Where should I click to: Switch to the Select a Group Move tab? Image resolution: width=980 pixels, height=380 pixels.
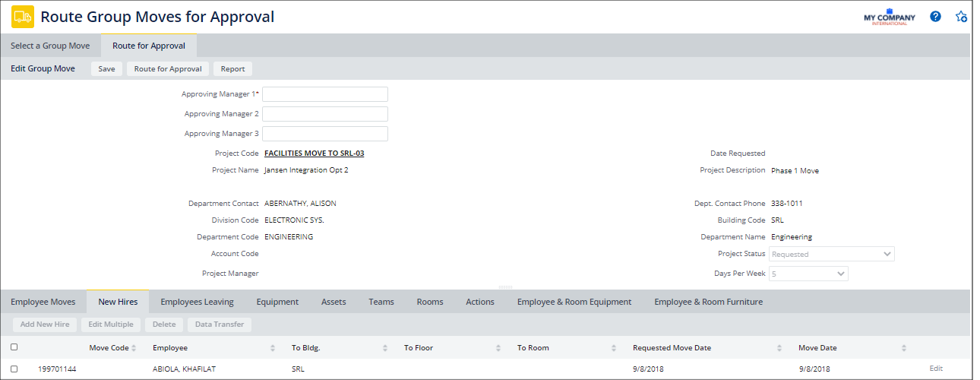click(x=50, y=46)
